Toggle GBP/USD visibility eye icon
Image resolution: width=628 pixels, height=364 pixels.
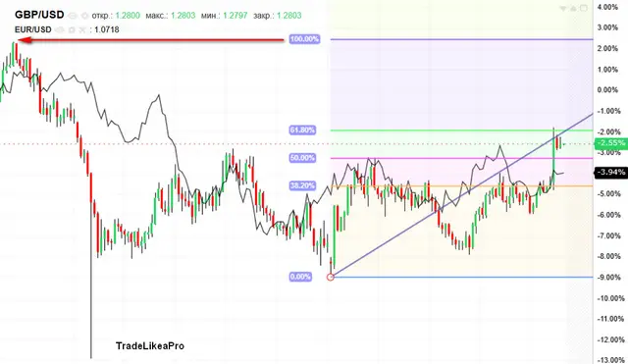(73, 16)
